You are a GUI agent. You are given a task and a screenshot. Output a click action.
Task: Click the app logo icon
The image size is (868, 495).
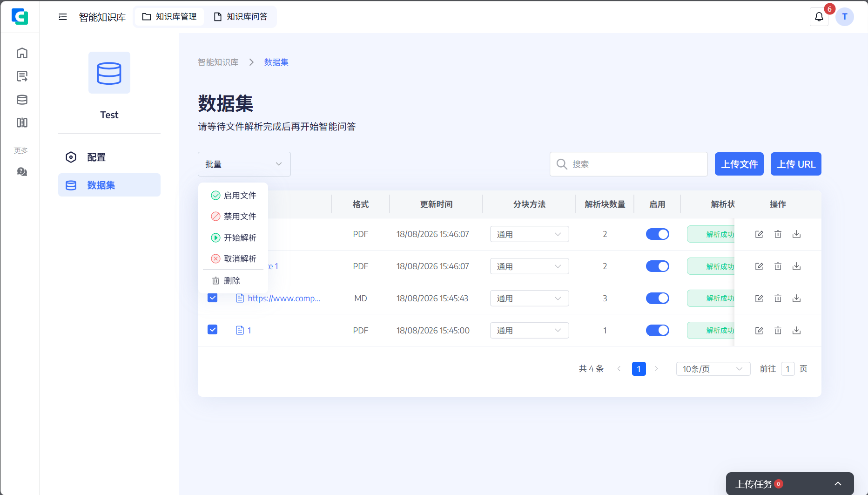pos(20,17)
